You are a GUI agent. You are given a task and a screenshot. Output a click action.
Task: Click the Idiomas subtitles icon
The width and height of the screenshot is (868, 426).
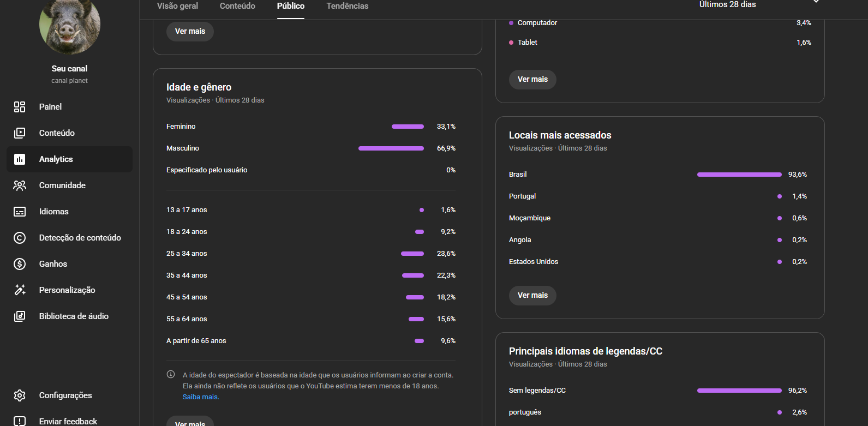point(20,212)
